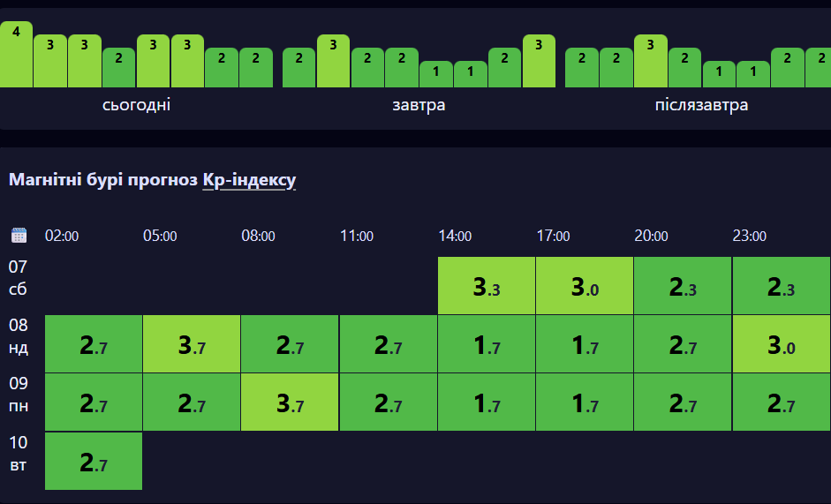Select the сьогодні day label
The height and width of the screenshot is (504, 831).
[x=136, y=105]
